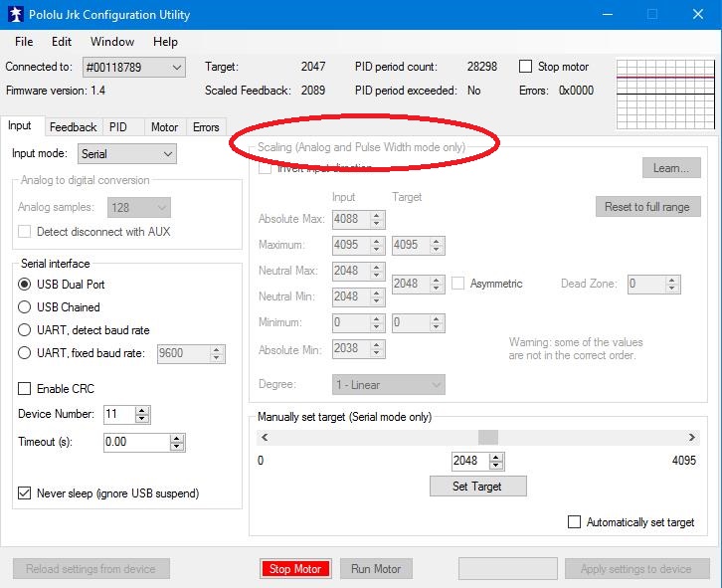Image resolution: width=722 pixels, height=588 pixels.
Task: Click the Run Motor button
Action: 376,569
